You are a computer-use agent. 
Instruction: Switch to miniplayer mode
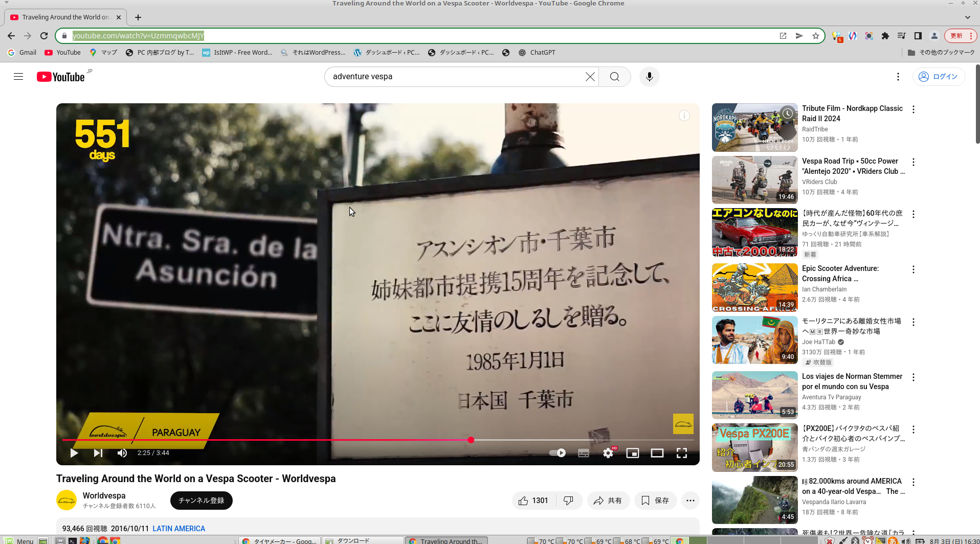(x=632, y=453)
